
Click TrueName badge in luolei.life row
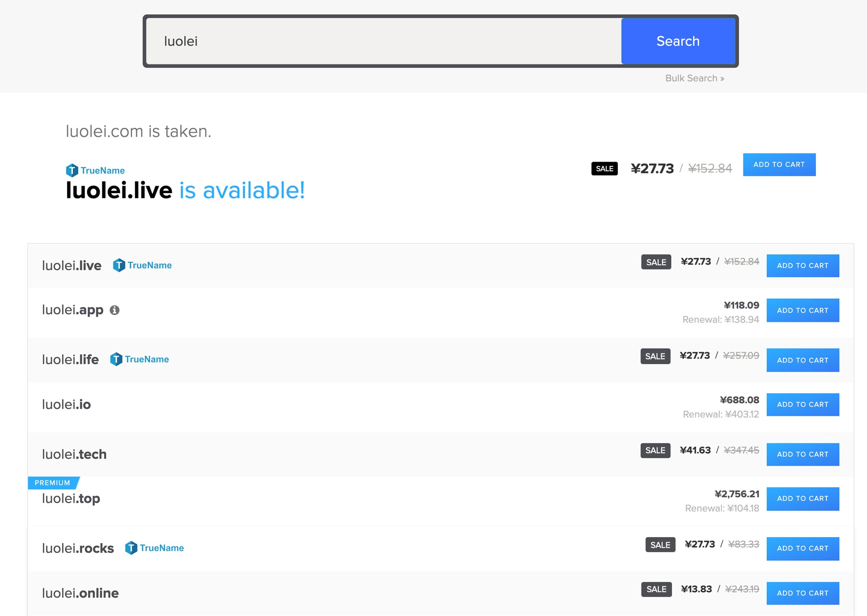(x=140, y=359)
